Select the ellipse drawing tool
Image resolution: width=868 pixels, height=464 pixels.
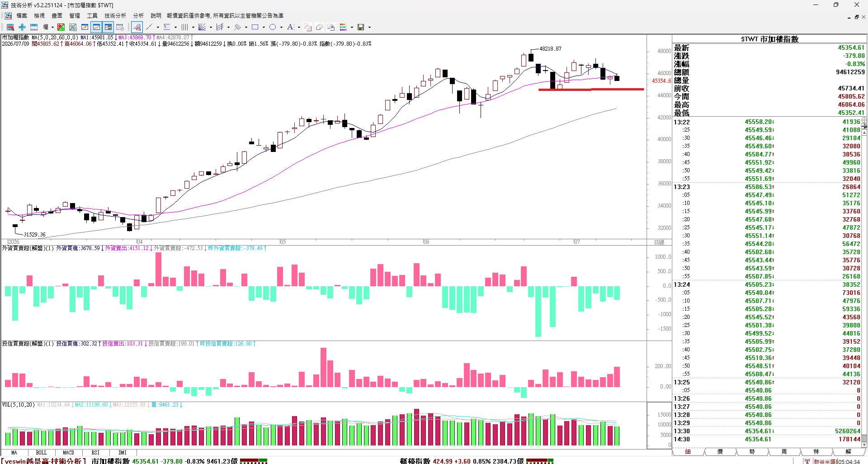(273, 27)
